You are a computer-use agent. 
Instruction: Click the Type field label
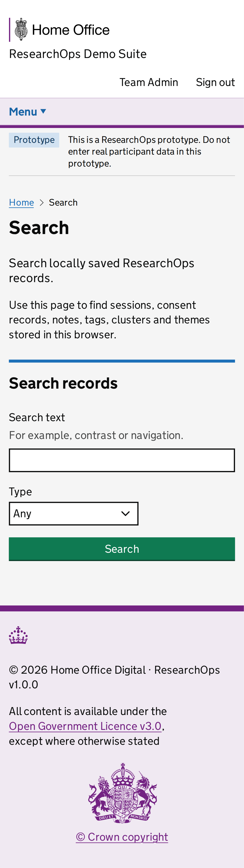click(x=20, y=492)
